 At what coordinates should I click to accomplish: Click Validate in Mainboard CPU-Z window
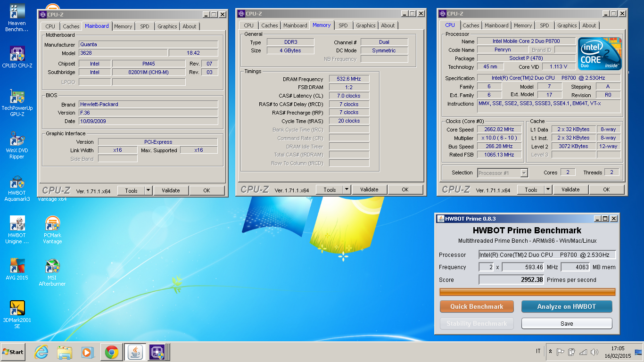[x=171, y=190]
